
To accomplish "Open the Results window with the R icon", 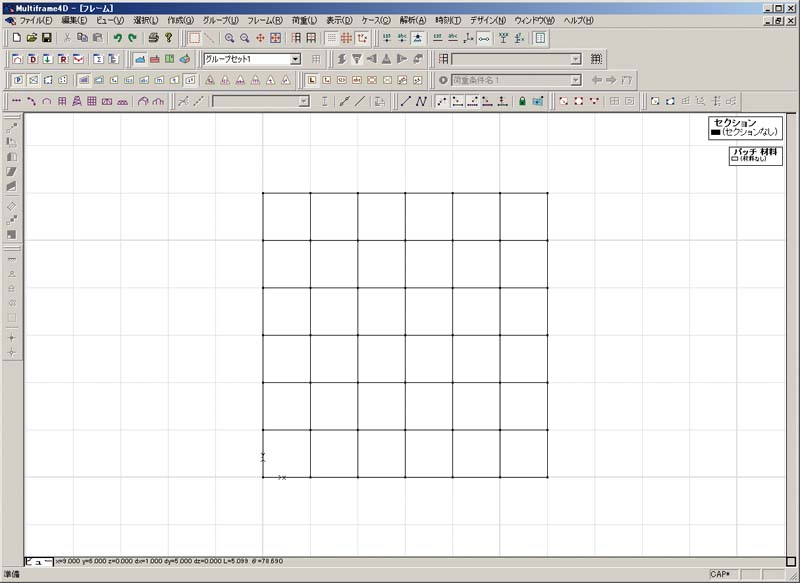I will point(63,59).
